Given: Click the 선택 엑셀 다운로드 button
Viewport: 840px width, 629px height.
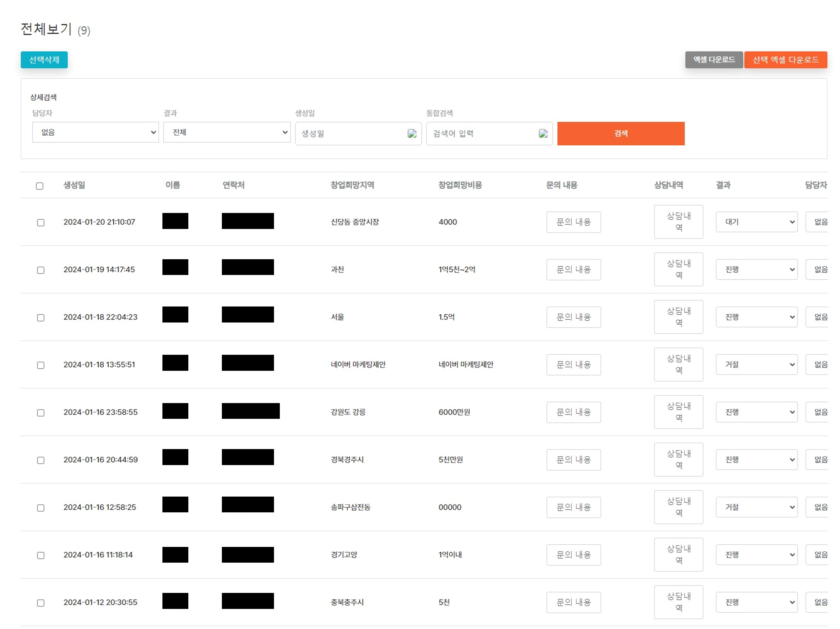Looking at the screenshot, I should click(785, 60).
